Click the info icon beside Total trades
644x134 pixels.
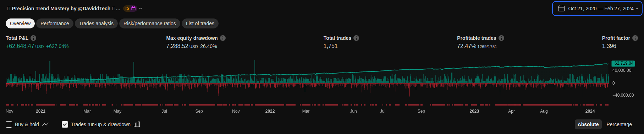(356, 38)
